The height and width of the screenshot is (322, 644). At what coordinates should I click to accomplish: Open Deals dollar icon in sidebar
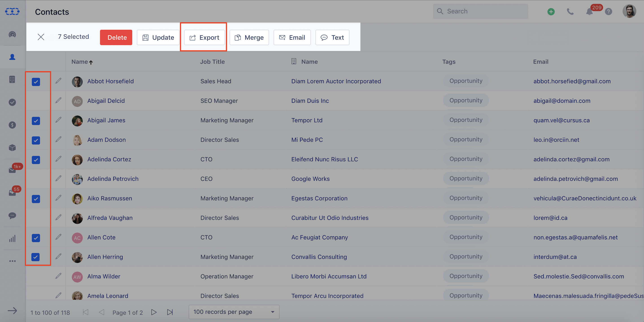(12, 125)
